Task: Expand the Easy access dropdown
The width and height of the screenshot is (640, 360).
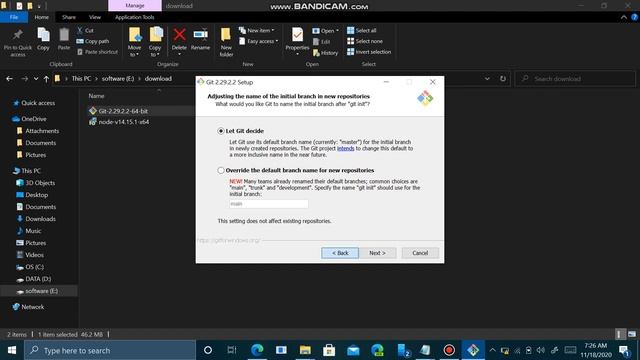Action: tap(259, 41)
